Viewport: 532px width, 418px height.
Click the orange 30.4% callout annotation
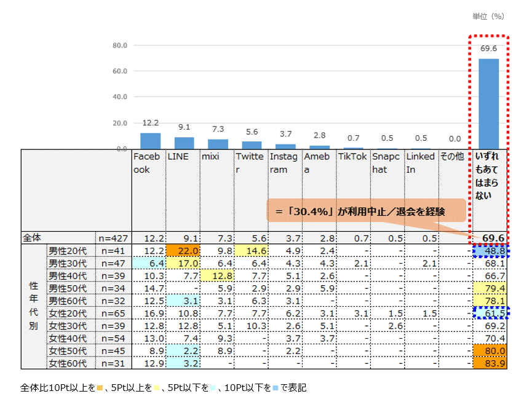(x=365, y=211)
